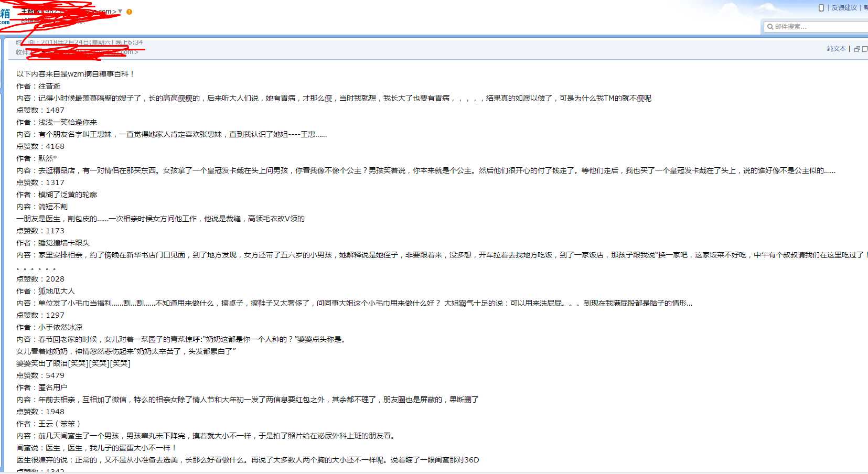
Task: Click like count 点赞数：4168
Action: pyautogui.click(x=40, y=146)
